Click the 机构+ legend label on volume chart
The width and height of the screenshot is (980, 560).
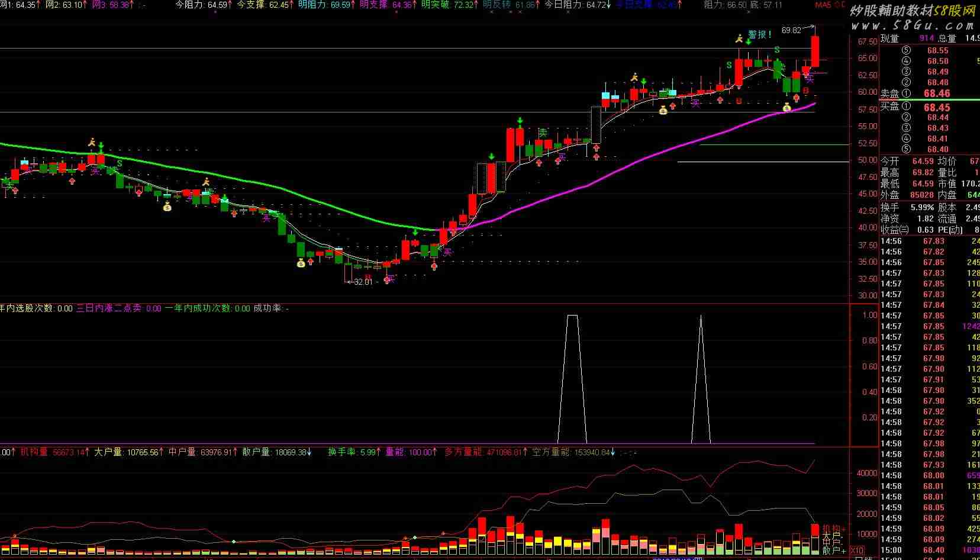click(x=834, y=529)
